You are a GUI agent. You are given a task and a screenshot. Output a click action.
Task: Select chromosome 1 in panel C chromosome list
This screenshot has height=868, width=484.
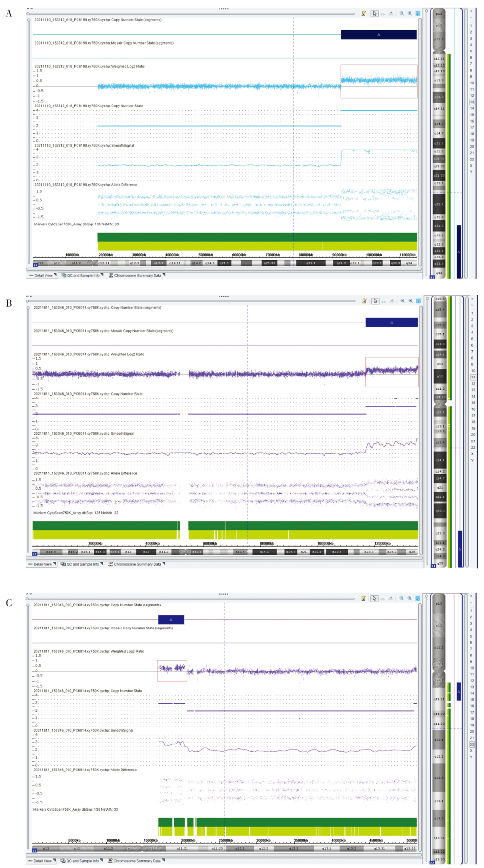(x=471, y=611)
